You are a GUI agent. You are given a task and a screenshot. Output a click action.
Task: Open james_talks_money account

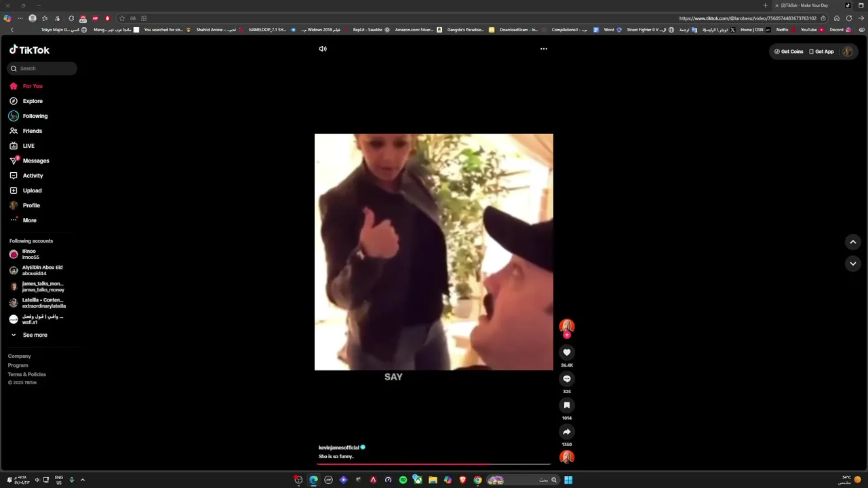coord(37,287)
